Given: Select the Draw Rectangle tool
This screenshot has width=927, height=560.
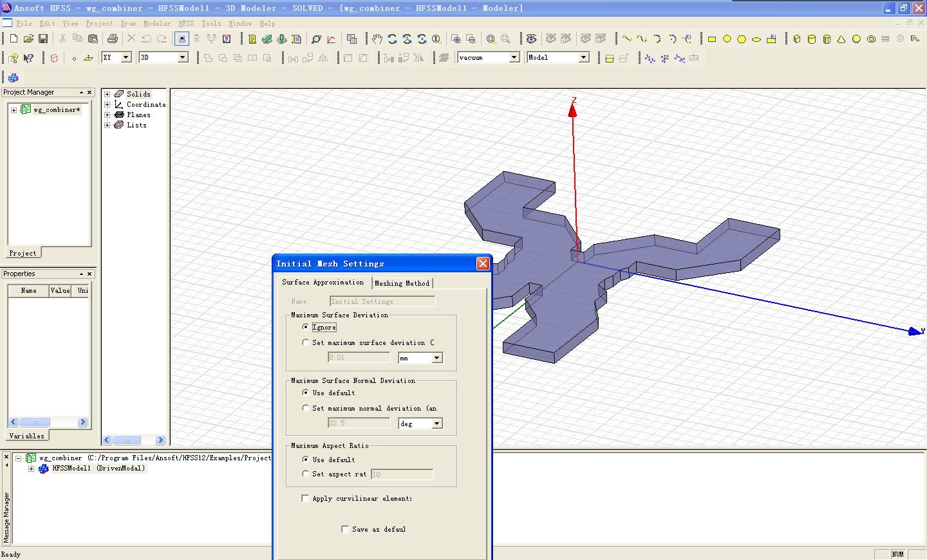Looking at the screenshot, I should click(712, 39).
